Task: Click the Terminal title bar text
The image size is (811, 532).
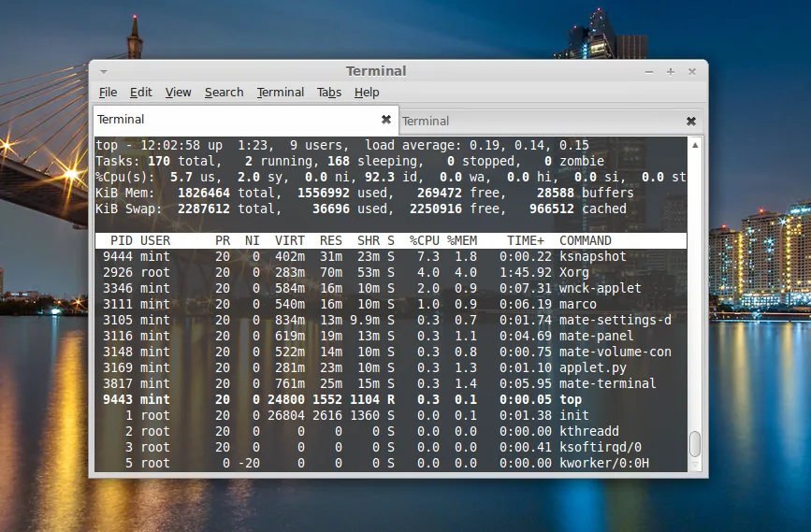Action: point(376,71)
